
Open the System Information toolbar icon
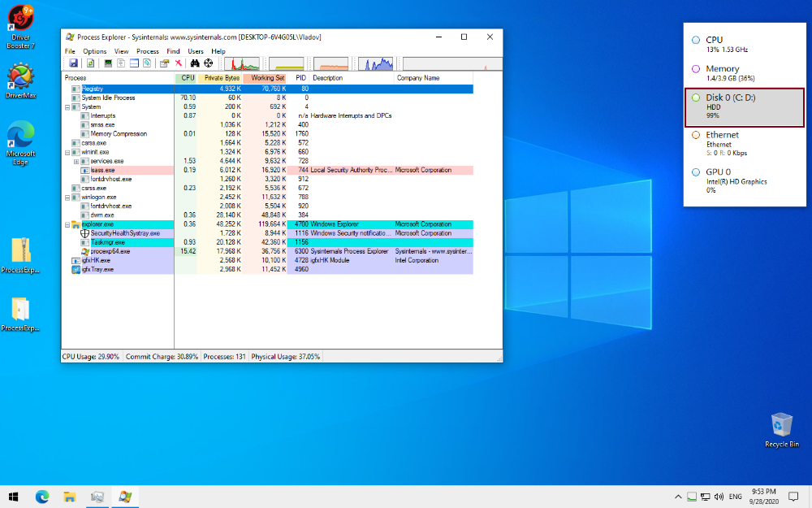tap(108, 63)
